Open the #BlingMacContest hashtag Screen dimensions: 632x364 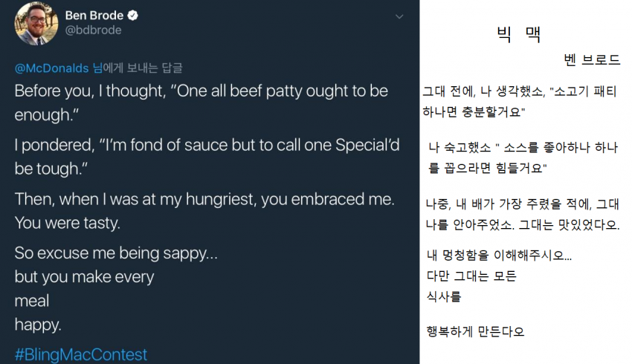[x=80, y=354]
